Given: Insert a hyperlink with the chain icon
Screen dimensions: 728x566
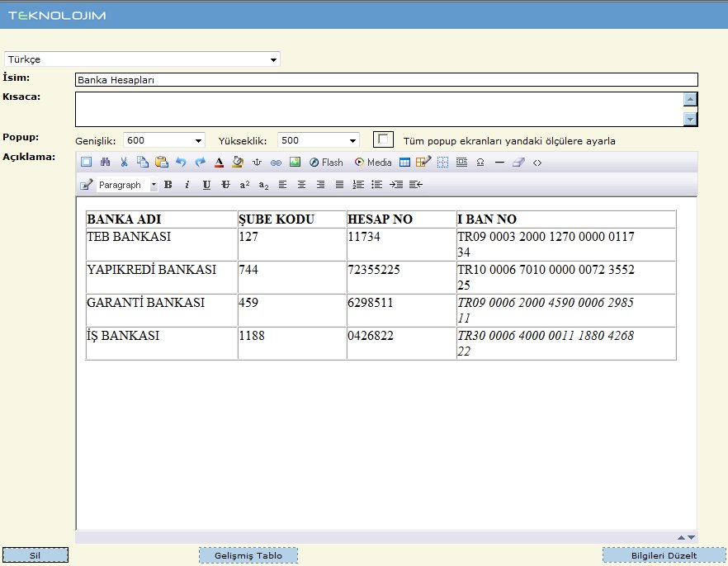Looking at the screenshot, I should pos(276,163).
